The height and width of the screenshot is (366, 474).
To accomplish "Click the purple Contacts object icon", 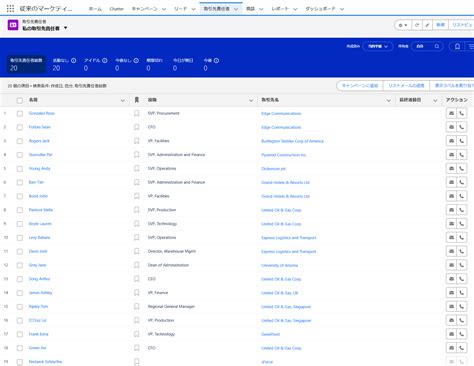I will click(13, 25).
